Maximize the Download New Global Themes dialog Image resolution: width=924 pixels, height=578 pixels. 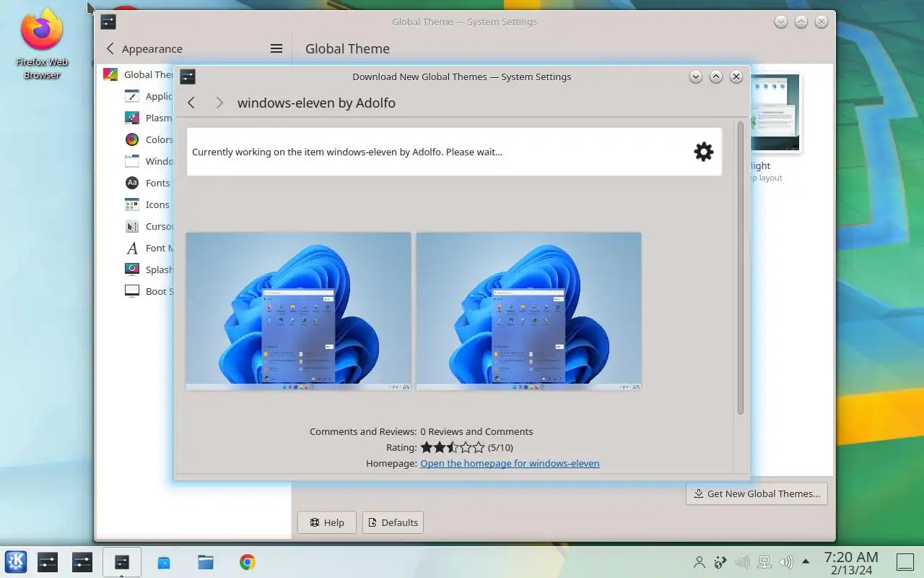point(716,77)
